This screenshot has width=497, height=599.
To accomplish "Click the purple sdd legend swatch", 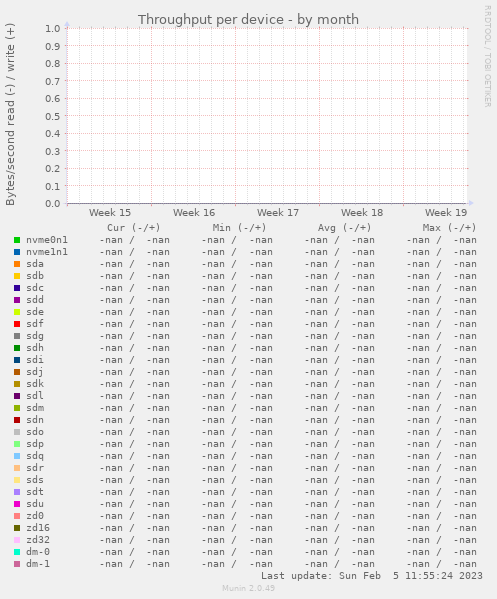I will click(x=17, y=300).
